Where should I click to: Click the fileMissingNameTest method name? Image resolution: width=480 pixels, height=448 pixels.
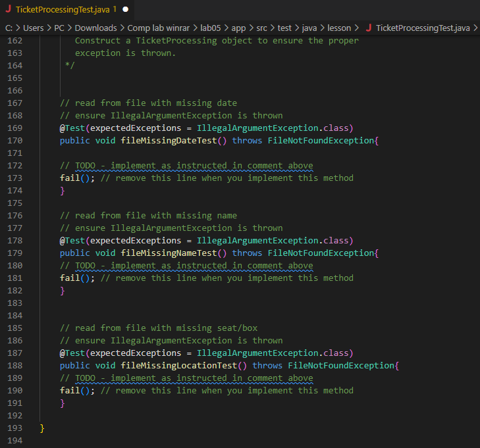pyautogui.click(x=169, y=253)
